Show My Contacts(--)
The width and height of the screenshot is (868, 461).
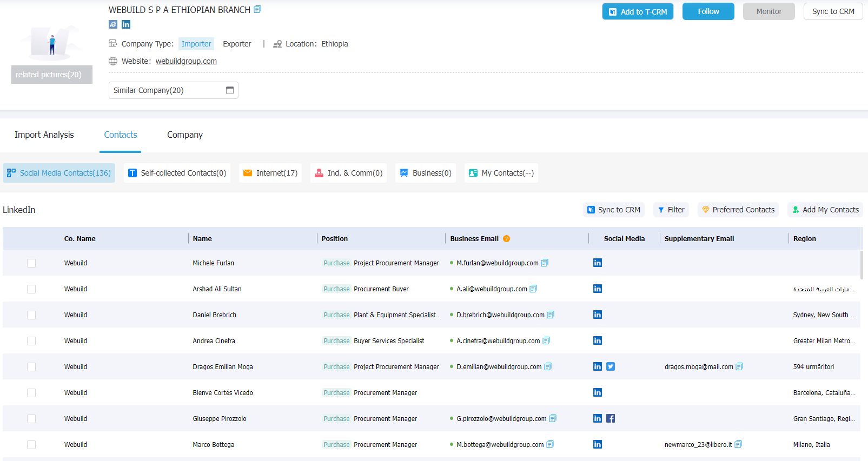point(501,173)
